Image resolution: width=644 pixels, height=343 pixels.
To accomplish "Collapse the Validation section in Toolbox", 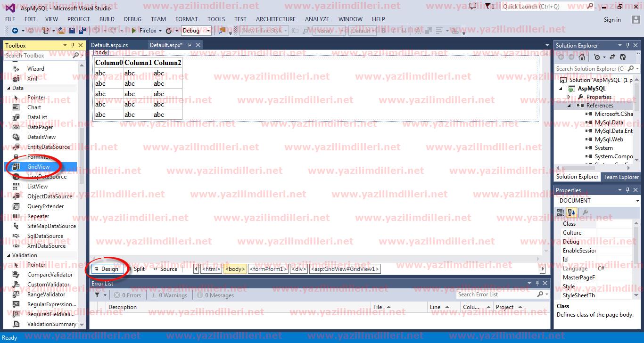I will tap(8, 255).
